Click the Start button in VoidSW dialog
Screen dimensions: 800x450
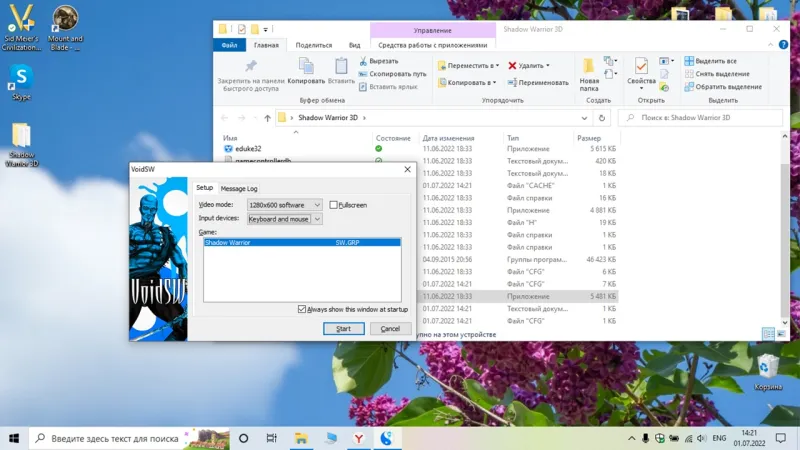pyautogui.click(x=343, y=329)
